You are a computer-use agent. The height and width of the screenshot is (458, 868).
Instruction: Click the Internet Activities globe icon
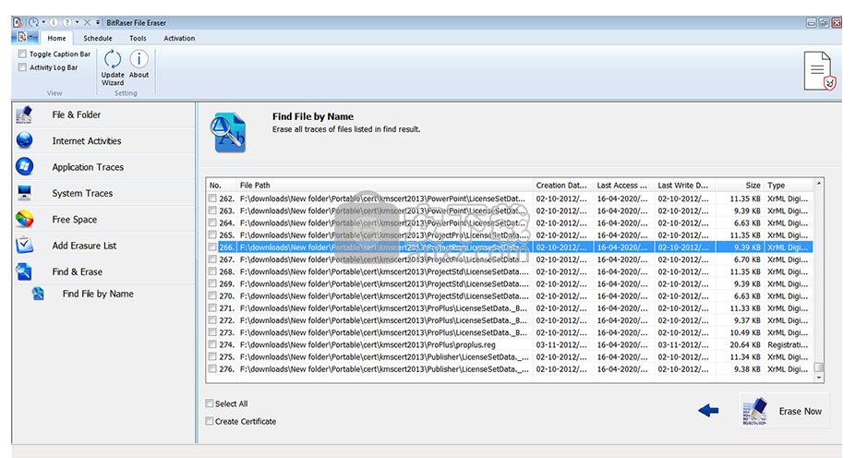tap(24, 140)
